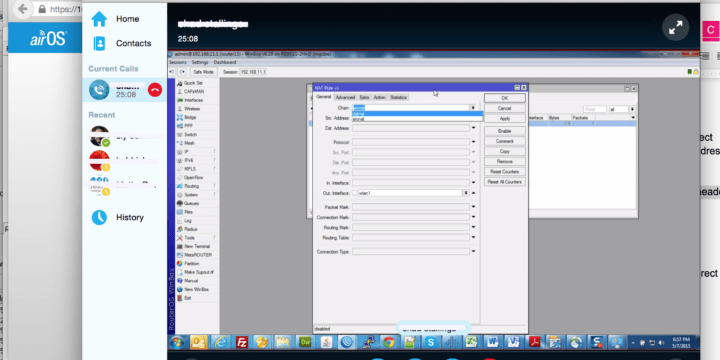This screenshot has height=360, width=720.
Task: Open Chrome from Windows taskbar
Action: click(x=388, y=342)
